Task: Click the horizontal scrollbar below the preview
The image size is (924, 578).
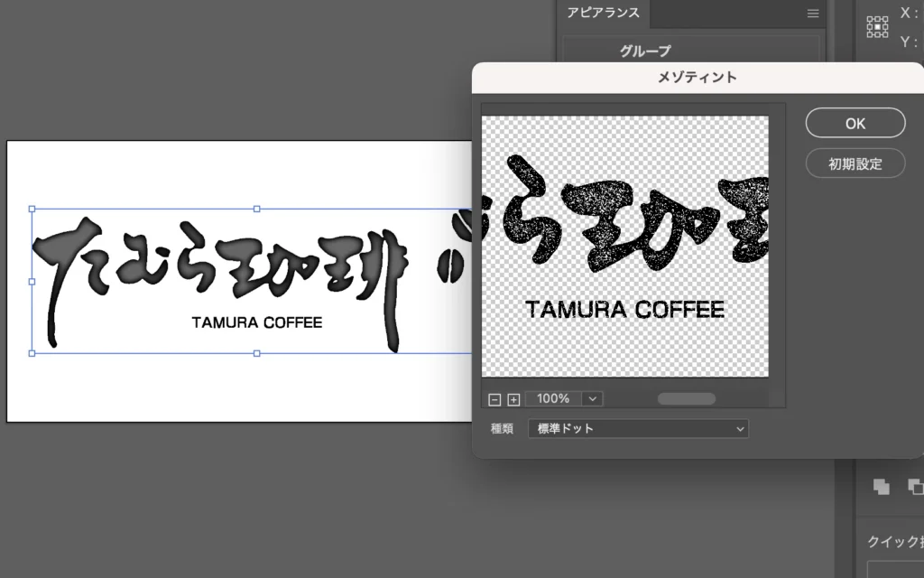Action: (686, 398)
